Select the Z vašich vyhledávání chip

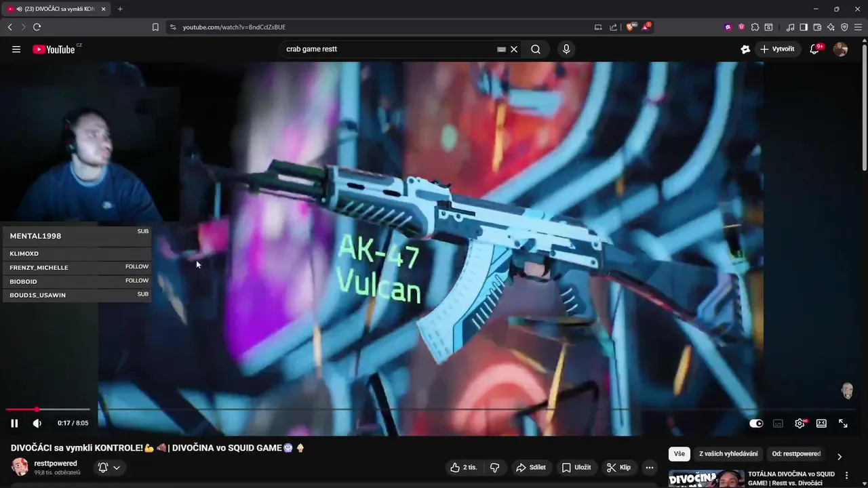(x=728, y=453)
